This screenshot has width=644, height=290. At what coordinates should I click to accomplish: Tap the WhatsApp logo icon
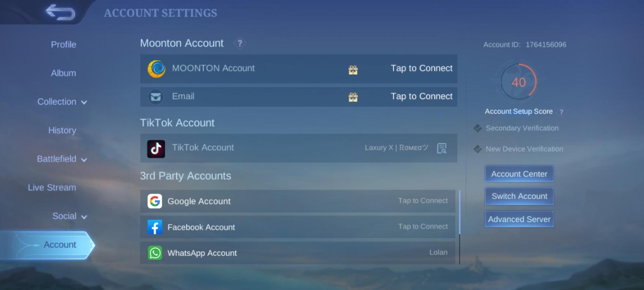pyautogui.click(x=155, y=253)
